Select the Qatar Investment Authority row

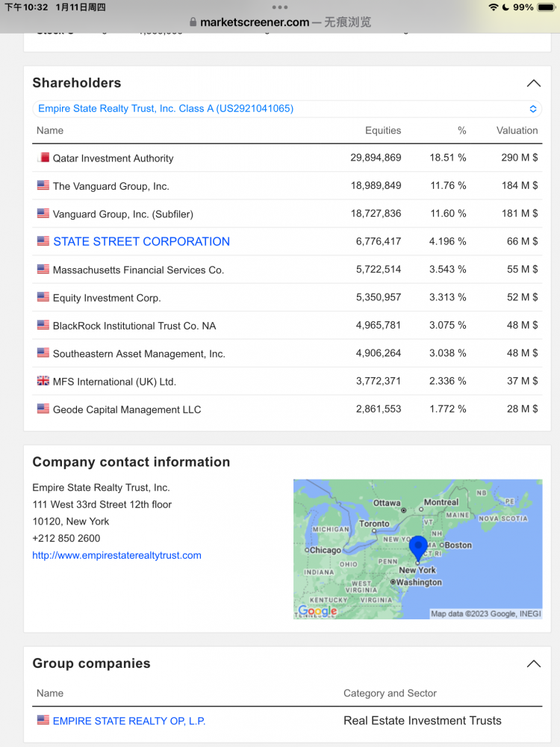click(x=287, y=158)
